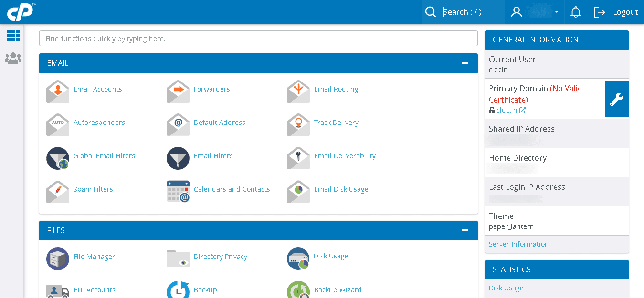Click the Logout button
This screenshot has width=644, height=298.
616,12
